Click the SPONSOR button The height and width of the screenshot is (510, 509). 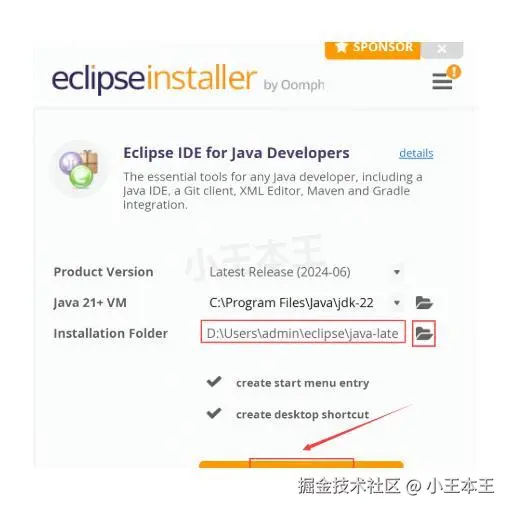pos(373,50)
